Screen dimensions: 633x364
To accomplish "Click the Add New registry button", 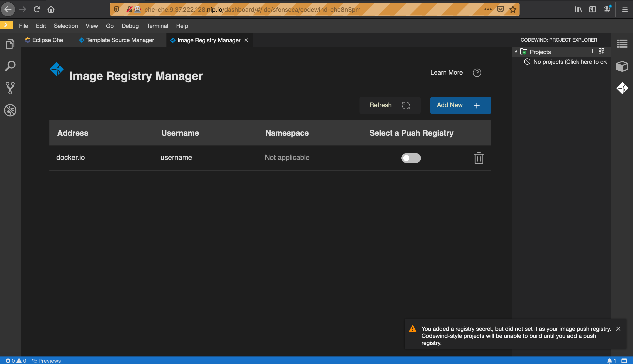I will (460, 105).
